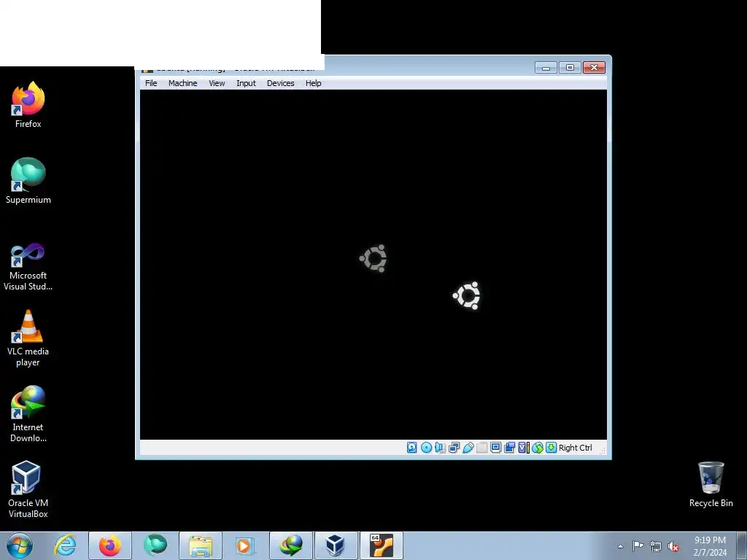The width and height of the screenshot is (747, 560).
Task: Click the display status icon
Action: click(x=495, y=448)
